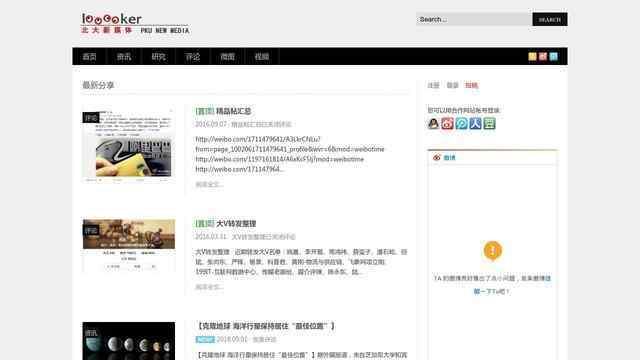Viewport: 640px width, 360px height.
Task: Click the blue Renren login icon
Action: [x=476, y=124]
